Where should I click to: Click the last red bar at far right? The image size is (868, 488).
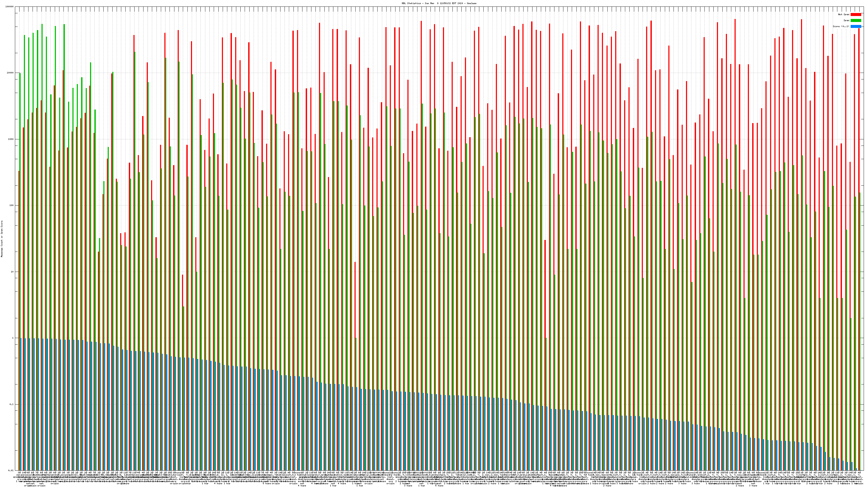click(x=859, y=236)
